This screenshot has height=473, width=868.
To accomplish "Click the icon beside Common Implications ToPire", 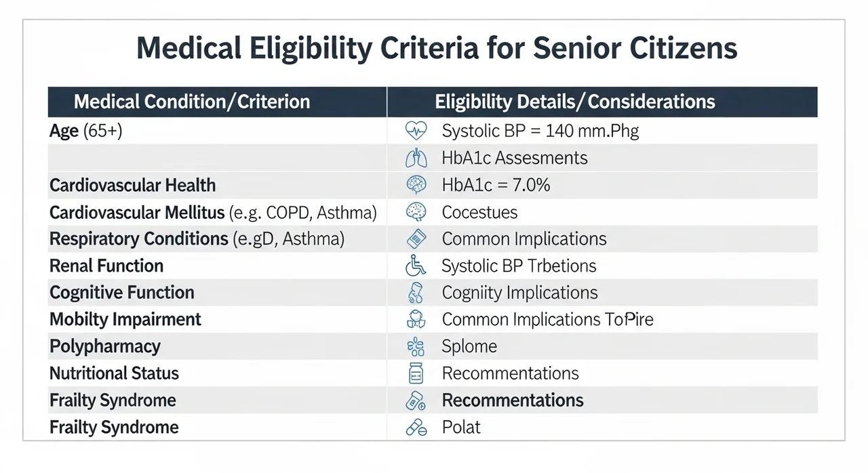I will coord(415,319).
